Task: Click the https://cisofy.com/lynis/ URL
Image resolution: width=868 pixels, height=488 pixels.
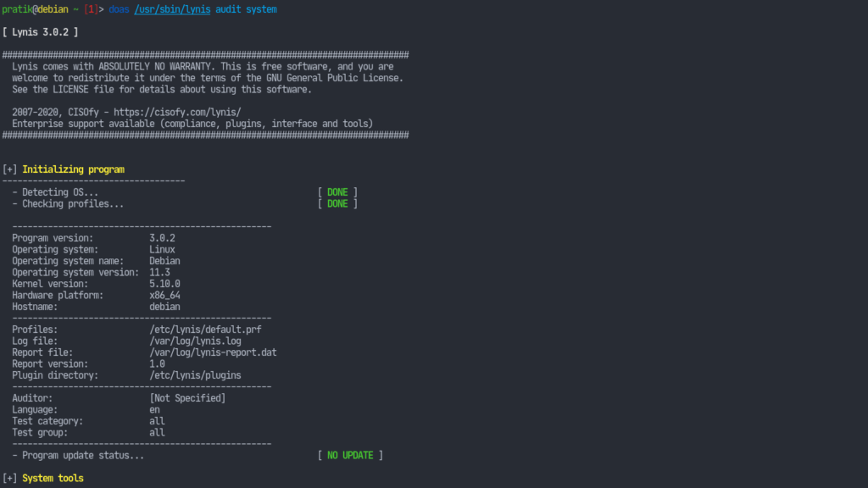Action: point(177,113)
